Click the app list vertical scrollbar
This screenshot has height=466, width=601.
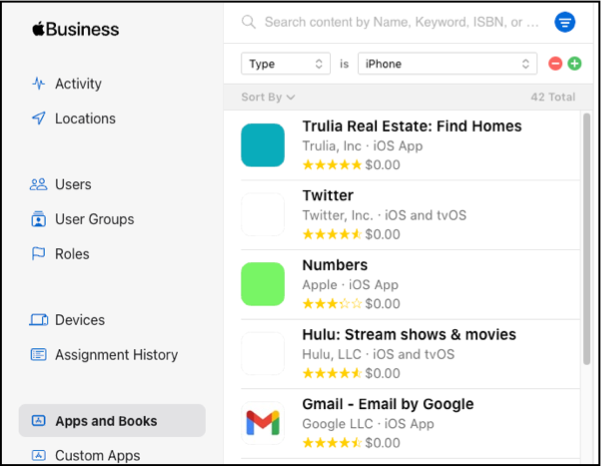(586, 240)
